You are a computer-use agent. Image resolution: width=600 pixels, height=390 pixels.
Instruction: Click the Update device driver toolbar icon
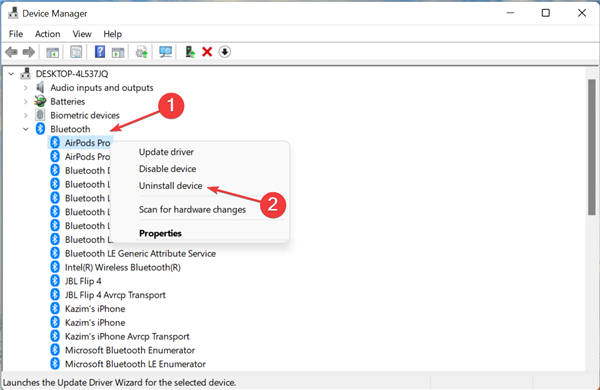pyautogui.click(x=190, y=52)
